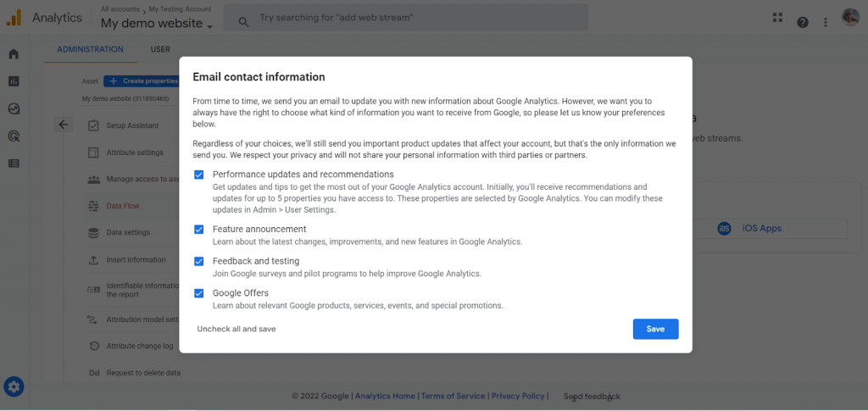Click the Attribute change log history icon

pos(95,347)
